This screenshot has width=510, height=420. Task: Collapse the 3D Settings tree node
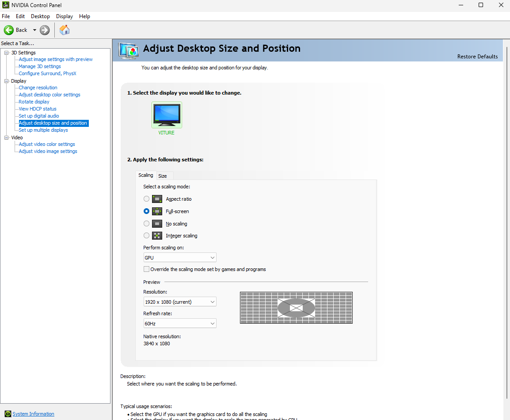[7, 53]
